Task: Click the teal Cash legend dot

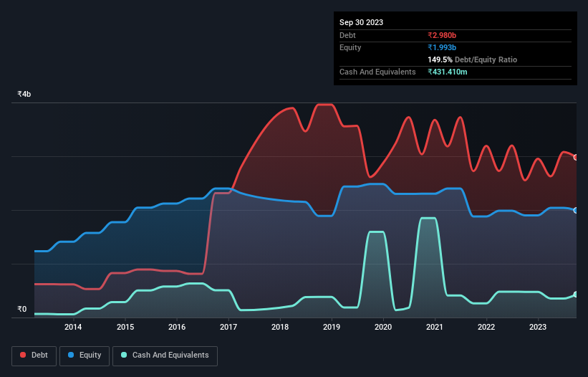Action: (124, 355)
